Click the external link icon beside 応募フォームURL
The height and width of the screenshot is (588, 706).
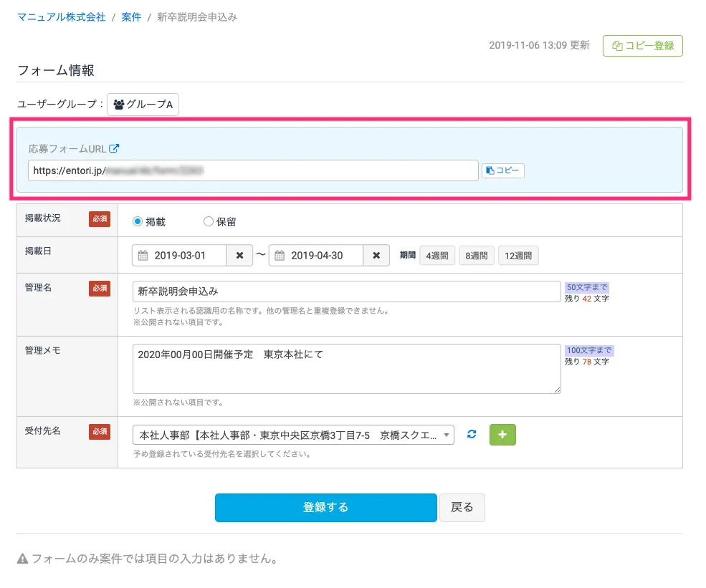114,149
